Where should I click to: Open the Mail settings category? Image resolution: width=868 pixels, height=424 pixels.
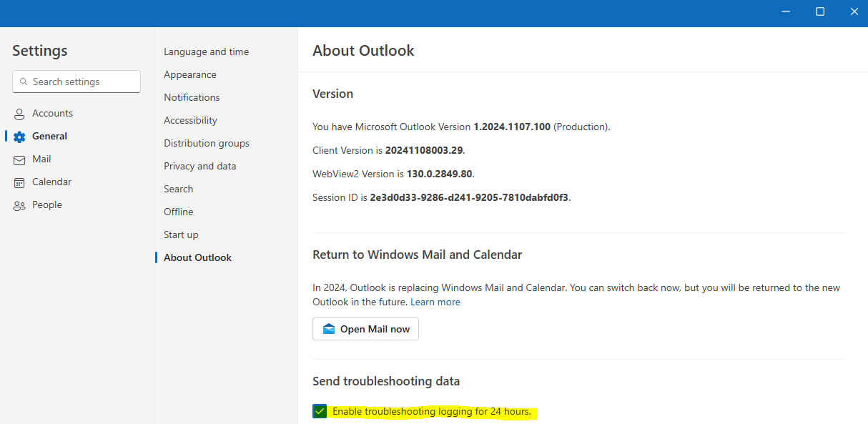(x=43, y=159)
